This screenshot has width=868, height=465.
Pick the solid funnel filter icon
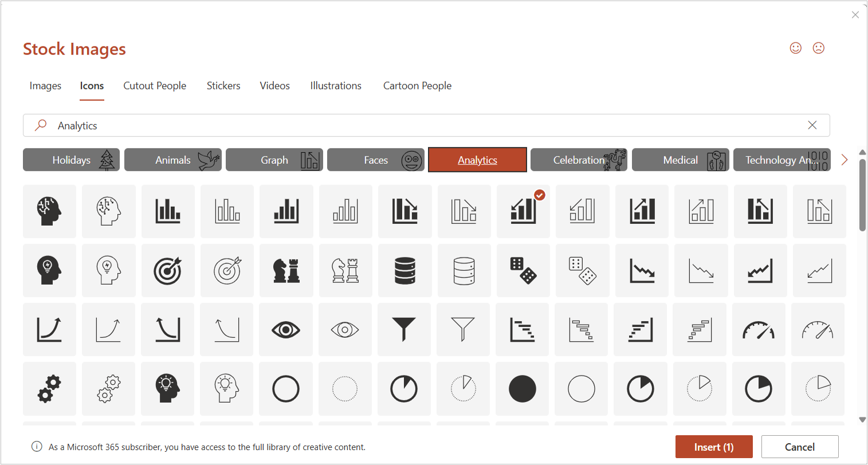tap(404, 329)
